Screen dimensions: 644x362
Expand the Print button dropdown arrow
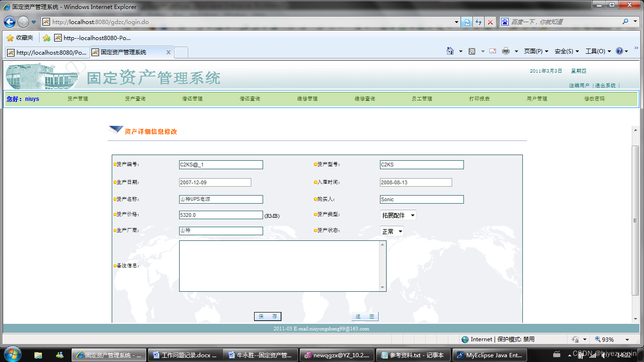coord(516,51)
